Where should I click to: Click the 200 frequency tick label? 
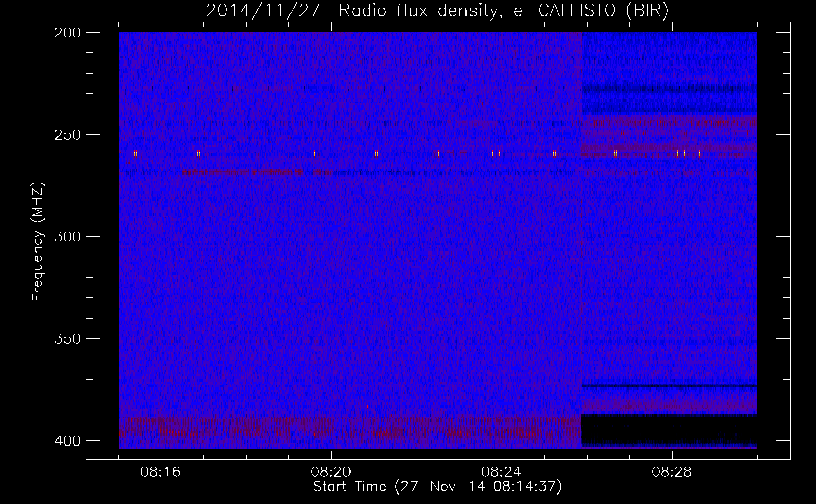(68, 33)
